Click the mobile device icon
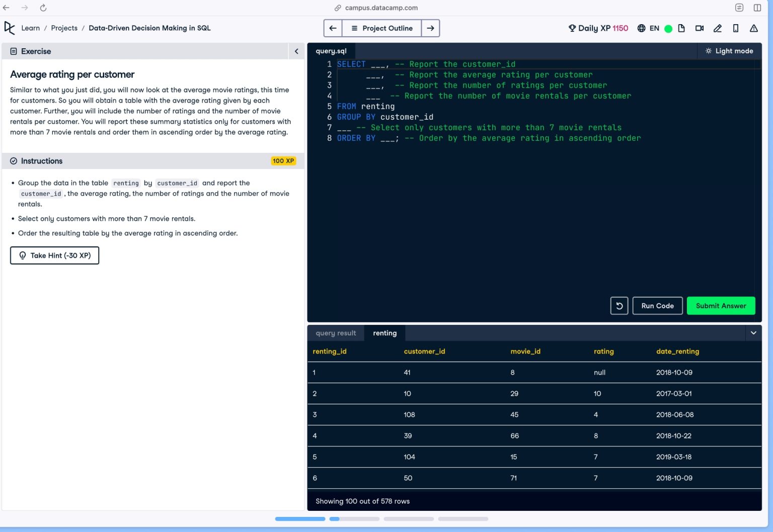773x532 pixels. click(736, 28)
